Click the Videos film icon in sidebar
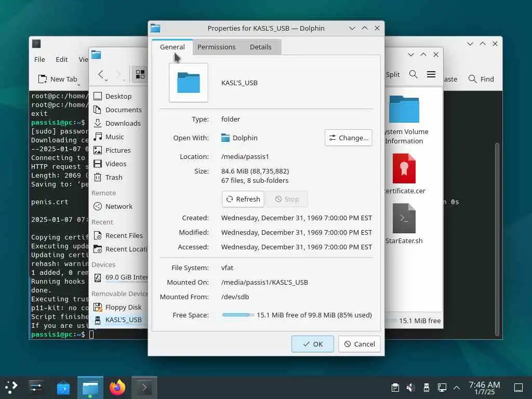 coord(98,164)
